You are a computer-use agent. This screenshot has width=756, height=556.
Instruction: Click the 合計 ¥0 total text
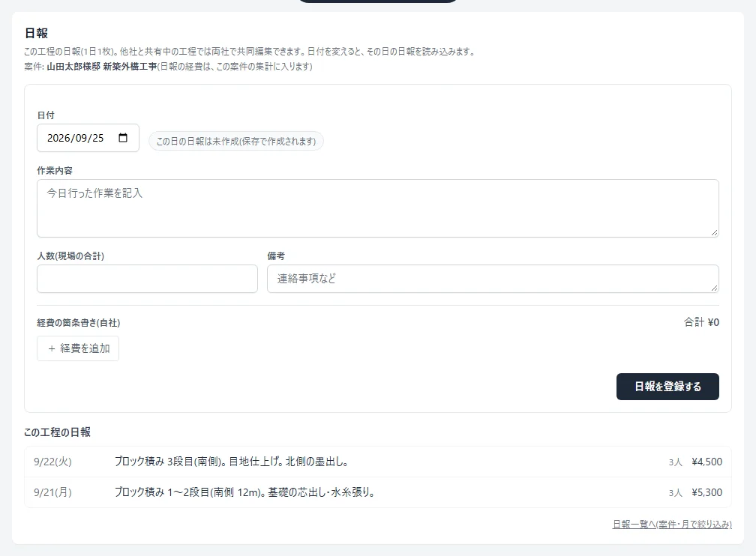701,322
